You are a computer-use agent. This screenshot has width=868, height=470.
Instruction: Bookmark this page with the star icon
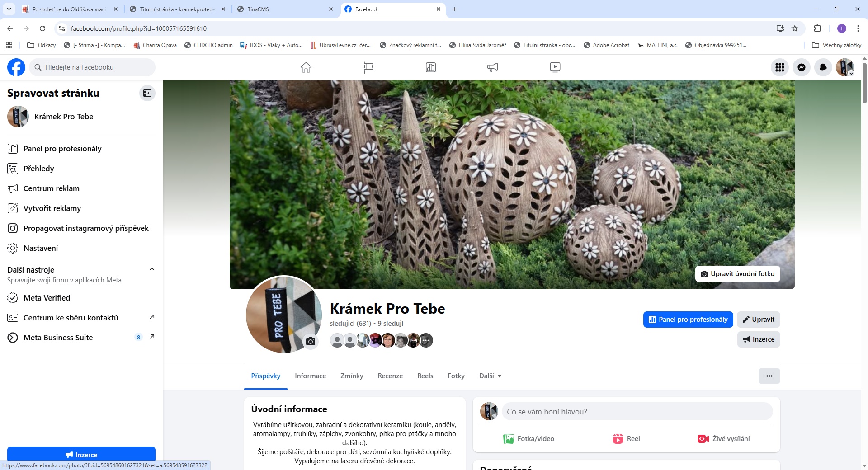tap(795, 28)
